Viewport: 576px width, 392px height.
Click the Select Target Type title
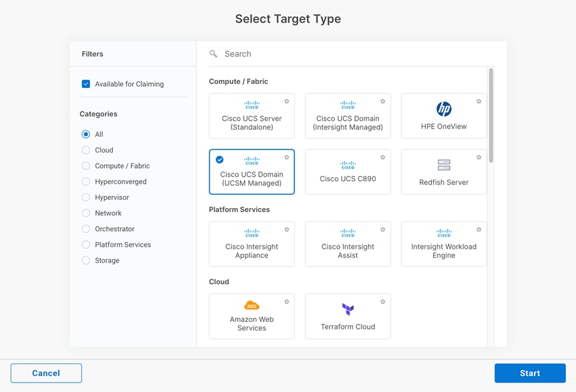(288, 19)
